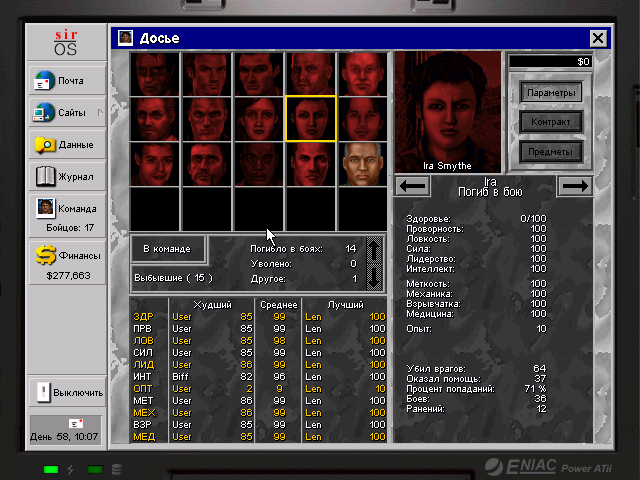This screenshot has width=640, height=480.
Task: Click the ОПТ row label
Action: coord(142,389)
